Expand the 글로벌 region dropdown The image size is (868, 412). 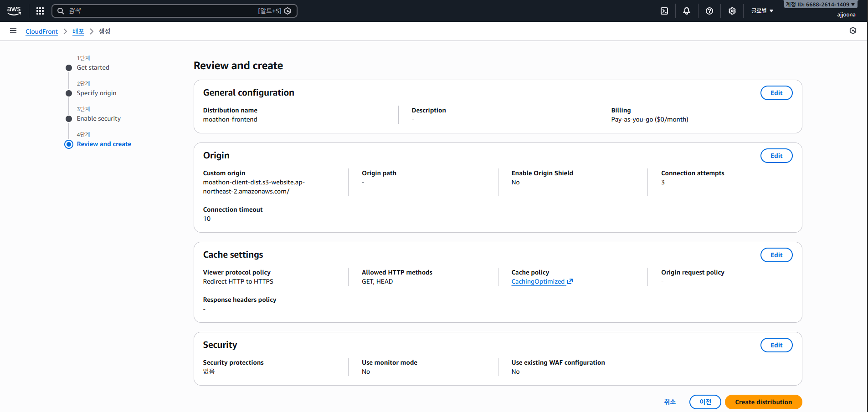point(762,11)
